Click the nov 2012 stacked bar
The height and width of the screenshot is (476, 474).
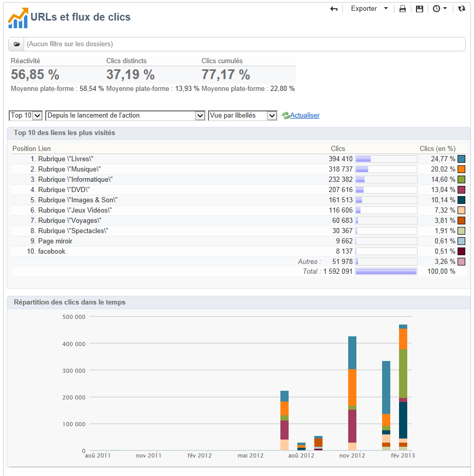pyautogui.click(x=352, y=393)
